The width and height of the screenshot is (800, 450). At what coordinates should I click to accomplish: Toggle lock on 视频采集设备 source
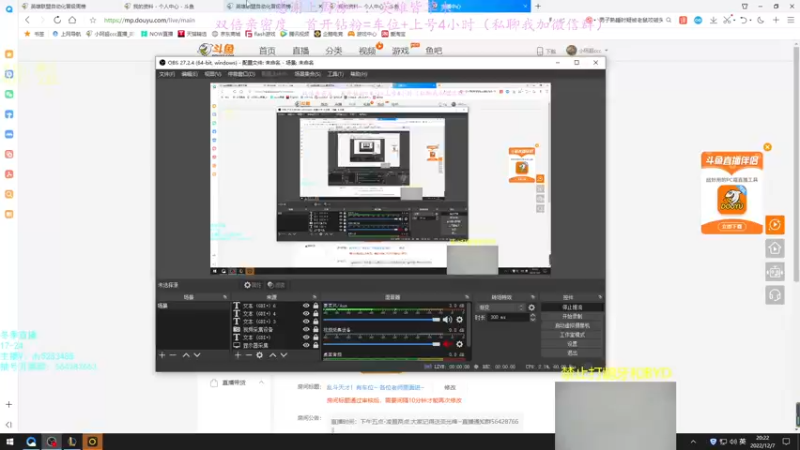pyautogui.click(x=315, y=329)
